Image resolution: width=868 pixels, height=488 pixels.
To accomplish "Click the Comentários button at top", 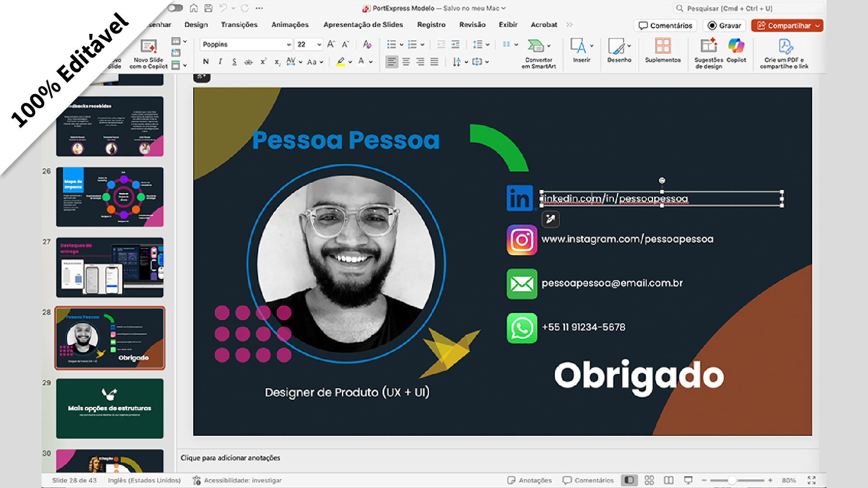I will pyautogui.click(x=665, y=26).
